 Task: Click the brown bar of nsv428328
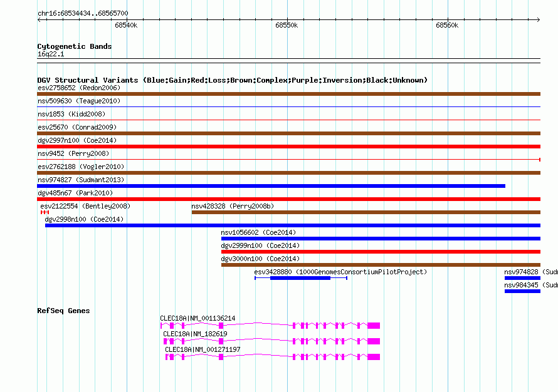[x=366, y=212]
